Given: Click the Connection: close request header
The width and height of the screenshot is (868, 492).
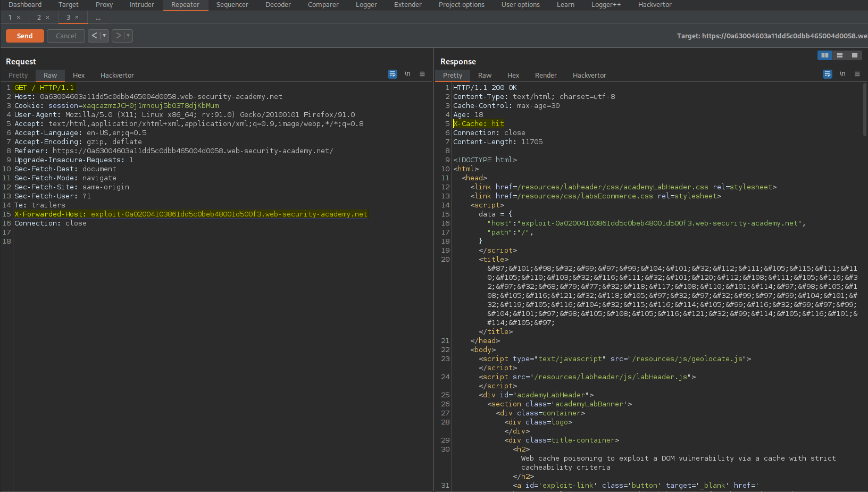Looking at the screenshot, I should [x=51, y=223].
